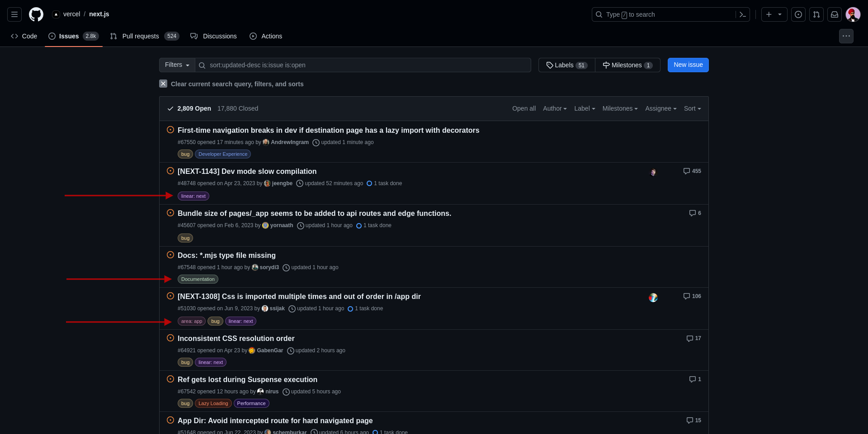
Task: Click assignee avatar on Dev mode issue
Action: [x=653, y=173]
